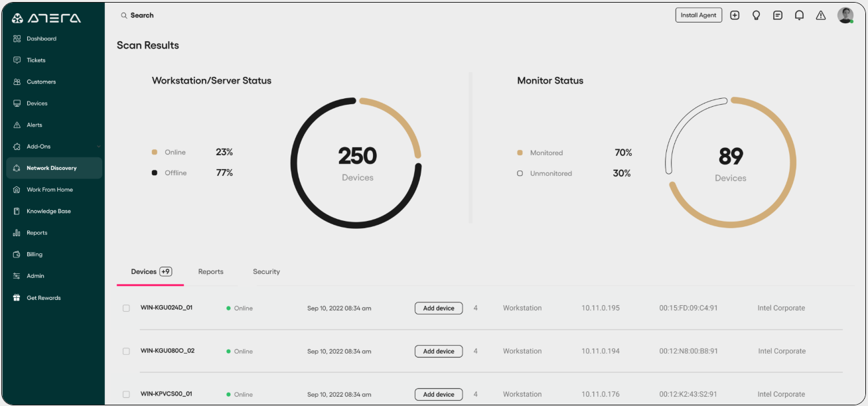This screenshot has width=868, height=406.
Task: Switch to the Reports tab
Action: [210, 272]
